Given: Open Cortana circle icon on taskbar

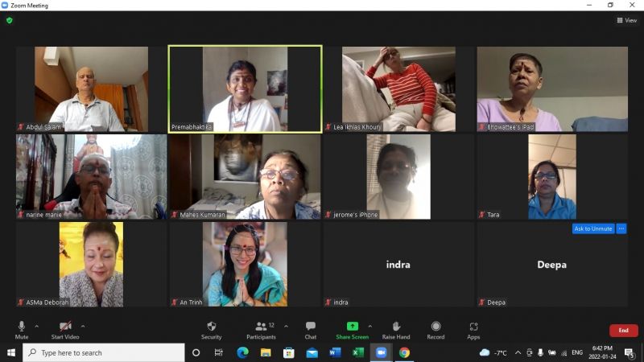Looking at the screenshot, I should pyautogui.click(x=196, y=352).
